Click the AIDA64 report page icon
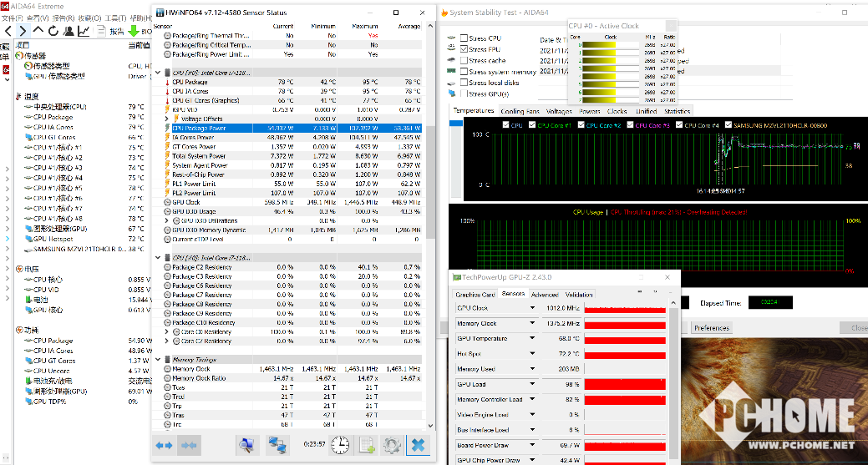868x465 pixels. [101, 31]
